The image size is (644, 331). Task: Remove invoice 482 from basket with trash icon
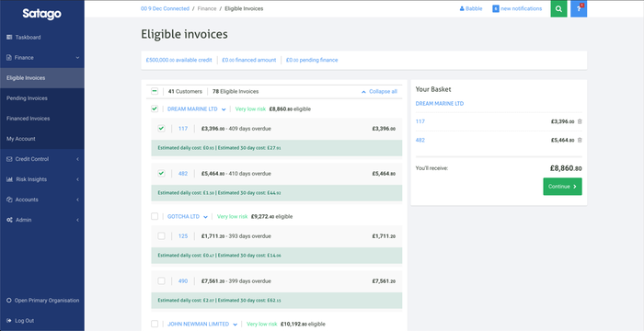tap(580, 140)
